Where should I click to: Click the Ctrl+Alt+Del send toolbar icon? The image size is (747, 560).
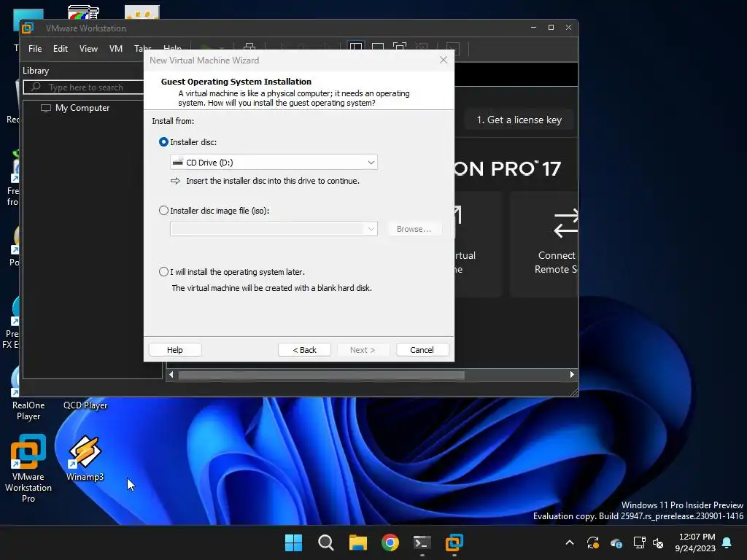click(249, 47)
